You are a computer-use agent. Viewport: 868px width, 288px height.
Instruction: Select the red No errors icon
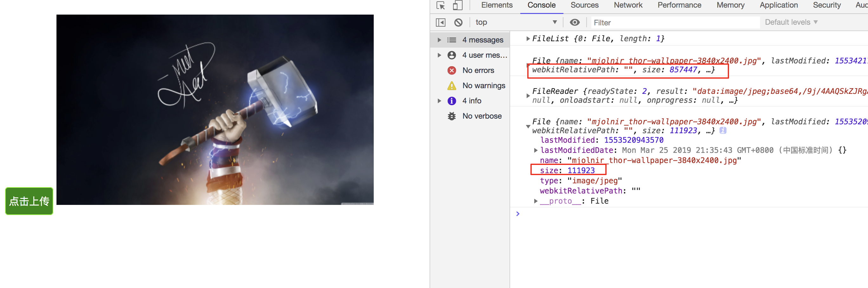click(451, 70)
